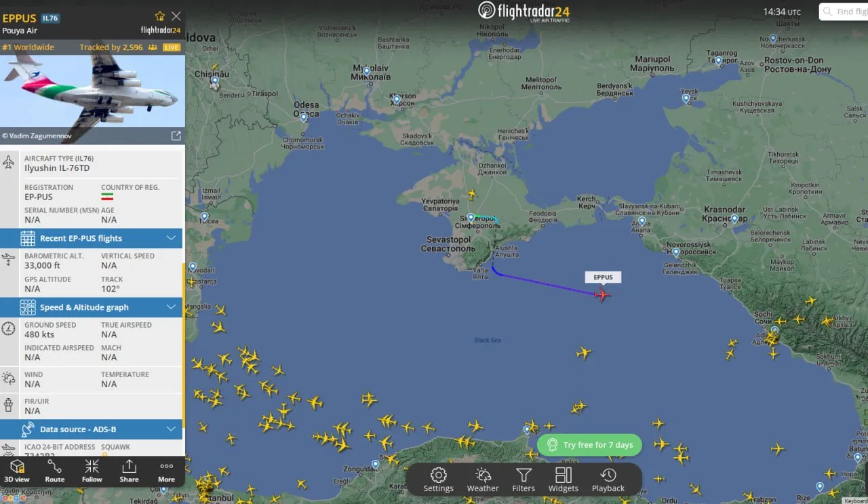Click the flightradar24 logo at top
Screen dimensions: 868x504
click(524, 12)
